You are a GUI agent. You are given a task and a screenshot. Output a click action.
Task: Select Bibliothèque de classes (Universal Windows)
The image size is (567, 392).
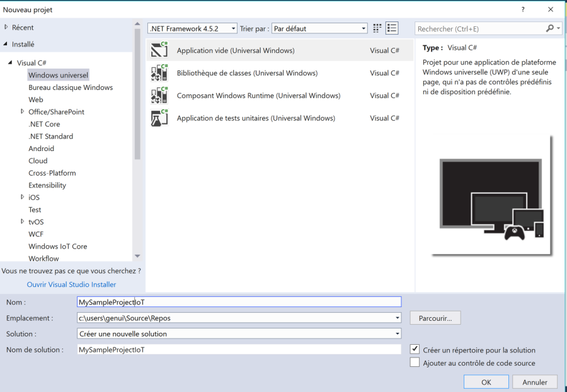(x=280, y=72)
